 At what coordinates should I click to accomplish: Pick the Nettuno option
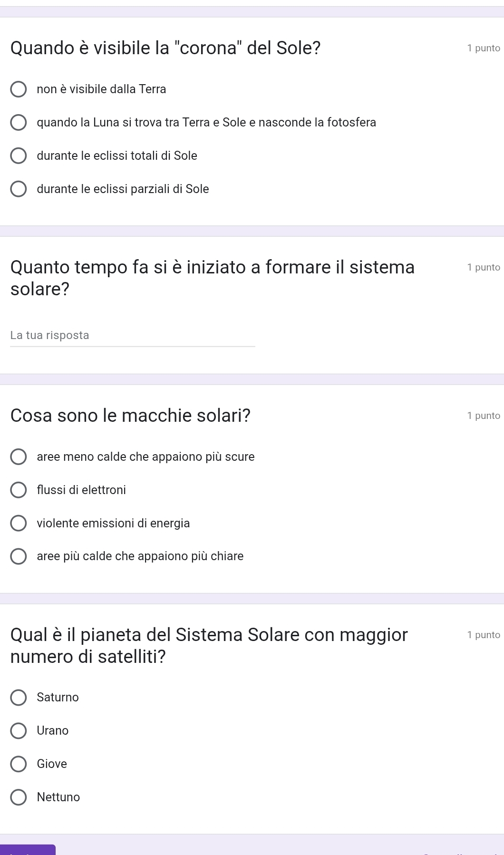(19, 797)
